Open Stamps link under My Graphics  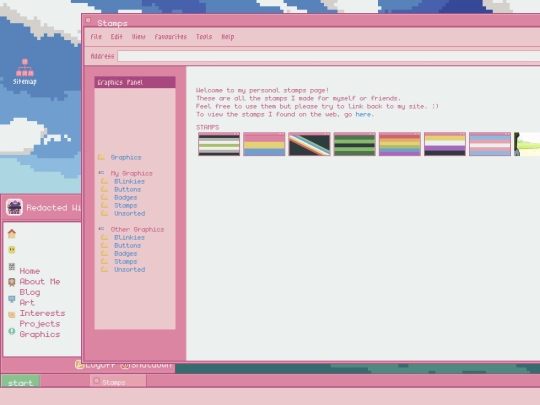click(126, 205)
